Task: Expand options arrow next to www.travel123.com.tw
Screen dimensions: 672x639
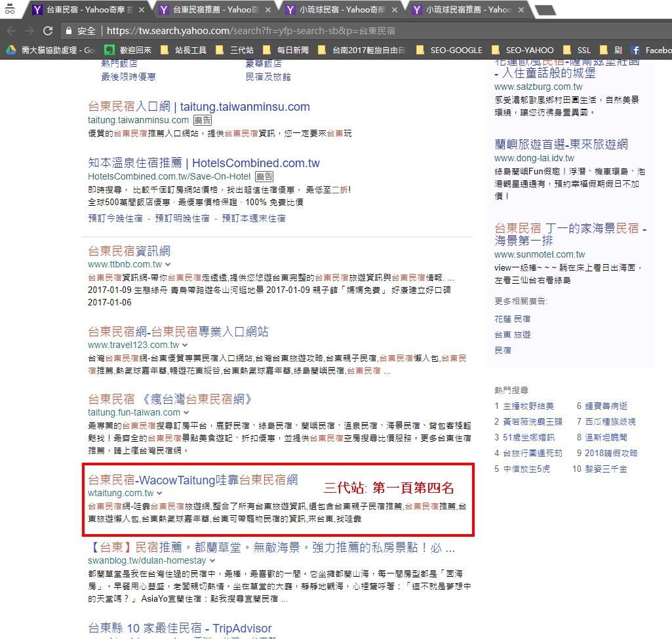Action: 185,345
